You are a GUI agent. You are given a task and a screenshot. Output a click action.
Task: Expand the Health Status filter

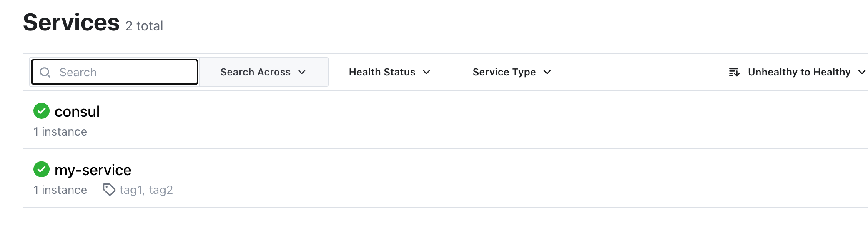[x=390, y=72]
